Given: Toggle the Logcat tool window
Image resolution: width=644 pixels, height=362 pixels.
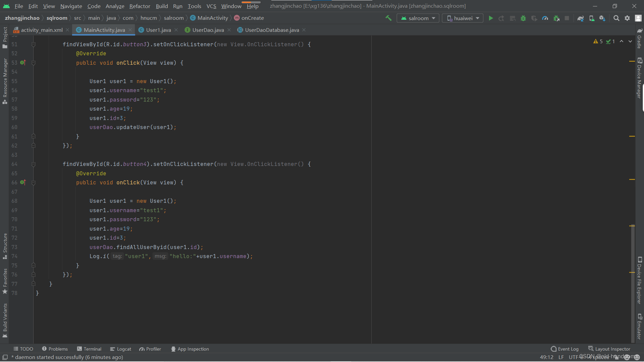Looking at the screenshot, I should coord(121,349).
